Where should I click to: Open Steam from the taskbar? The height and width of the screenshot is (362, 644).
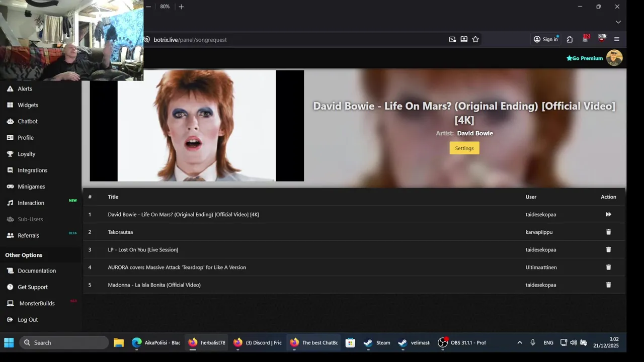pyautogui.click(x=377, y=342)
